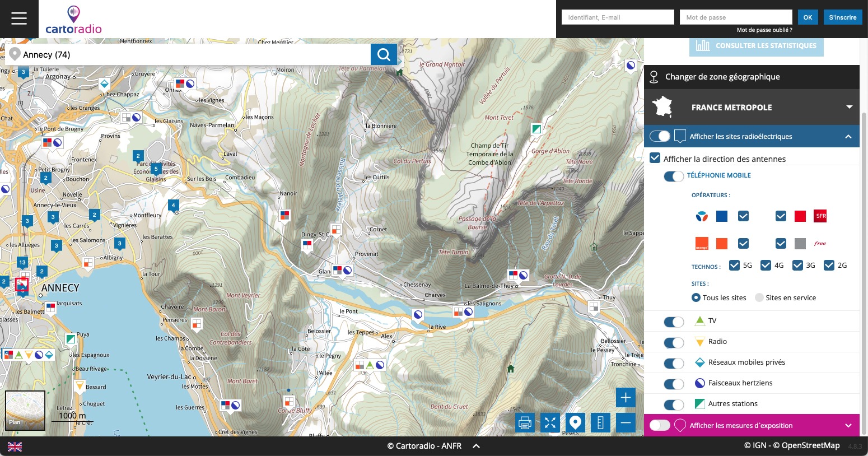Open the OpenStreetMap attribution link
Screen dimensions: 868x456
[810, 445]
